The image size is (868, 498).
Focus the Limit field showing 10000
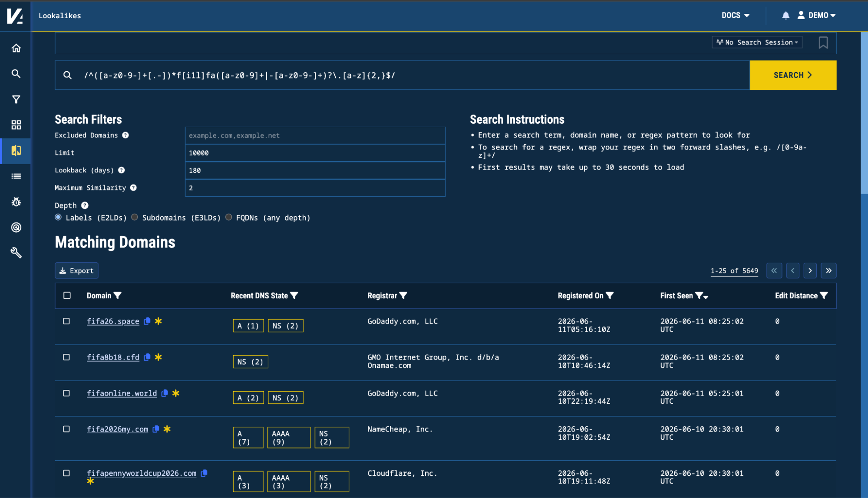tap(315, 153)
